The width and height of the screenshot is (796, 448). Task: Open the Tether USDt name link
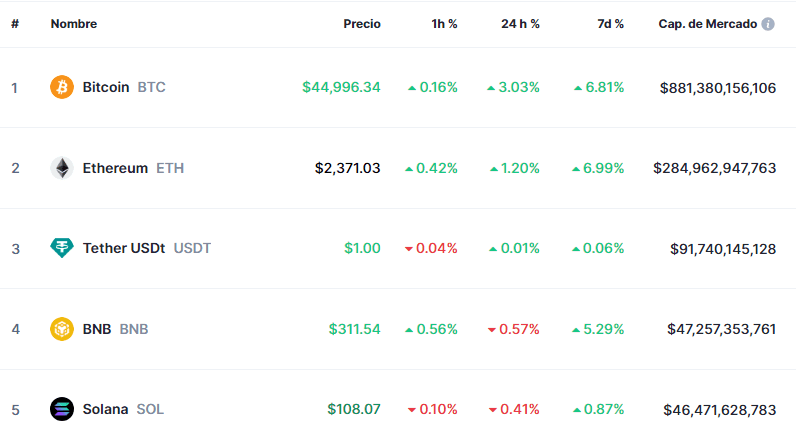click(x=124, y=248)
